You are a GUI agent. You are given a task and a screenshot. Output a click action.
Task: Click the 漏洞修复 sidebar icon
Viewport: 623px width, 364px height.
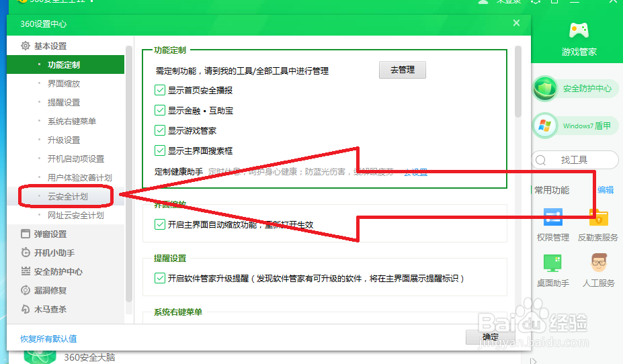26,290
